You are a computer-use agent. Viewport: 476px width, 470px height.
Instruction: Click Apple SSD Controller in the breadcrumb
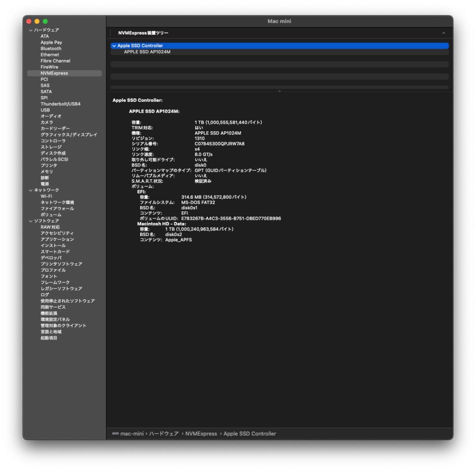point(249,433)
